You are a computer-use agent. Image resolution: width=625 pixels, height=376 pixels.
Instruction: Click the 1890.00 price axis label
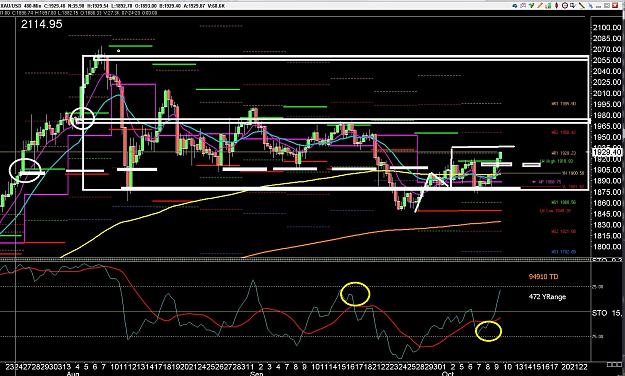click(x=607, y=181)
